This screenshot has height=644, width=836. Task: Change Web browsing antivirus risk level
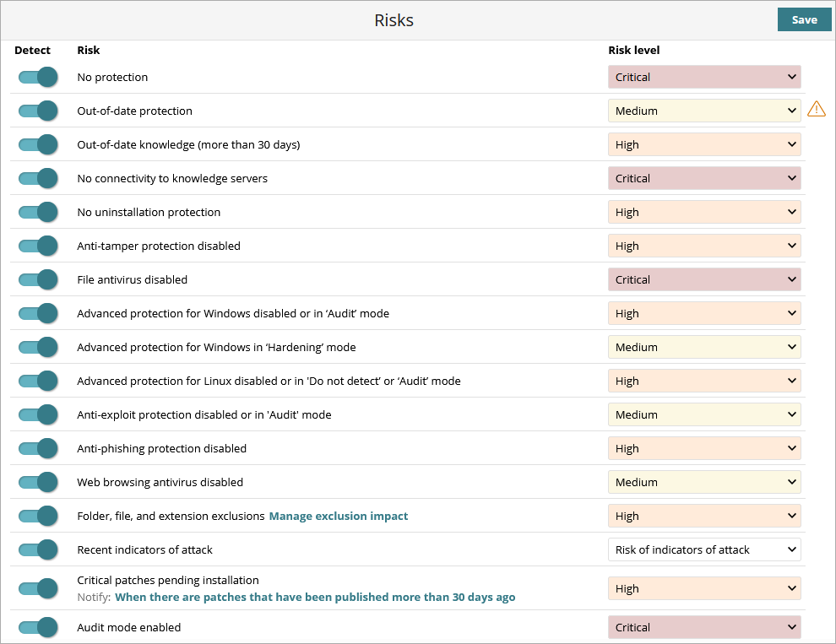(x=704, y=482)
